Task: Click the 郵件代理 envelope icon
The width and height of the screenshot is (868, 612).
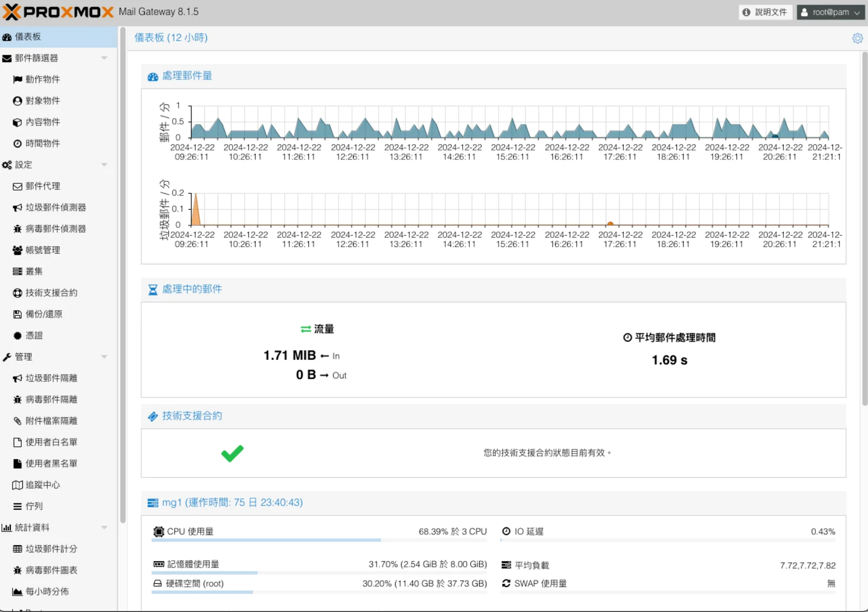Action: point(17,187)
